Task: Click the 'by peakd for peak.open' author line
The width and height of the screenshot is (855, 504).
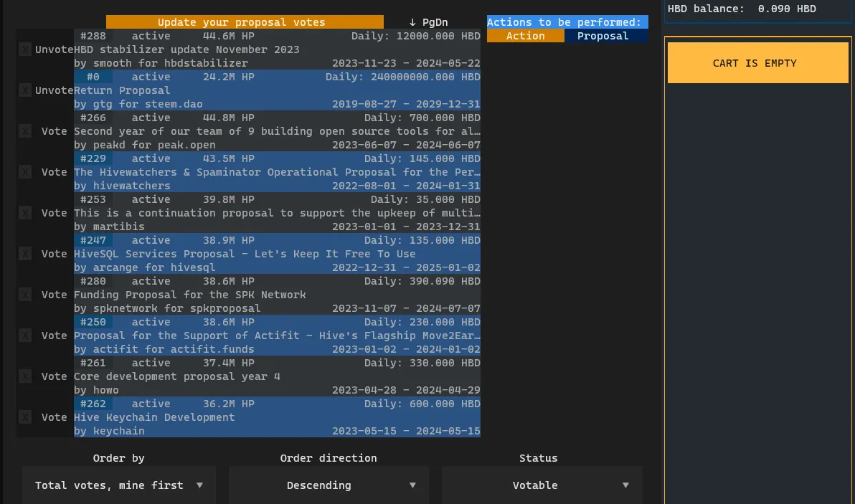Action: [x=145, y=145]
